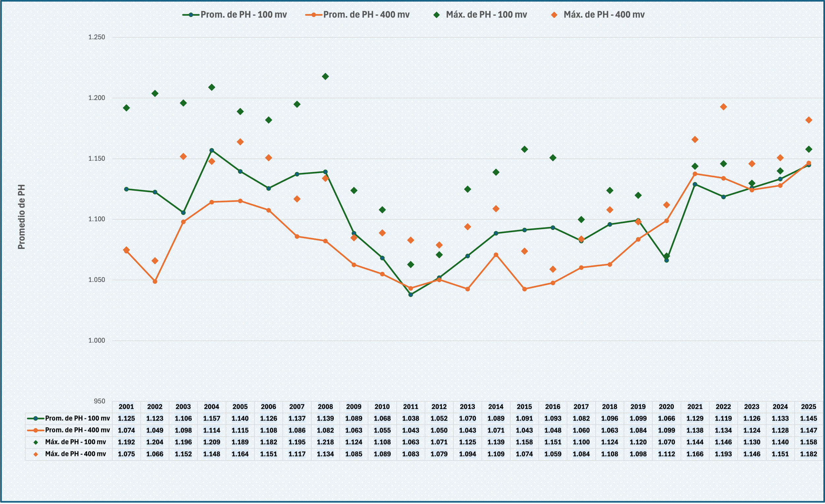Select the 2011 green line lowest marker
This screenshot has height=504, width=825.
pyautogui.click(x=411, y=295)
